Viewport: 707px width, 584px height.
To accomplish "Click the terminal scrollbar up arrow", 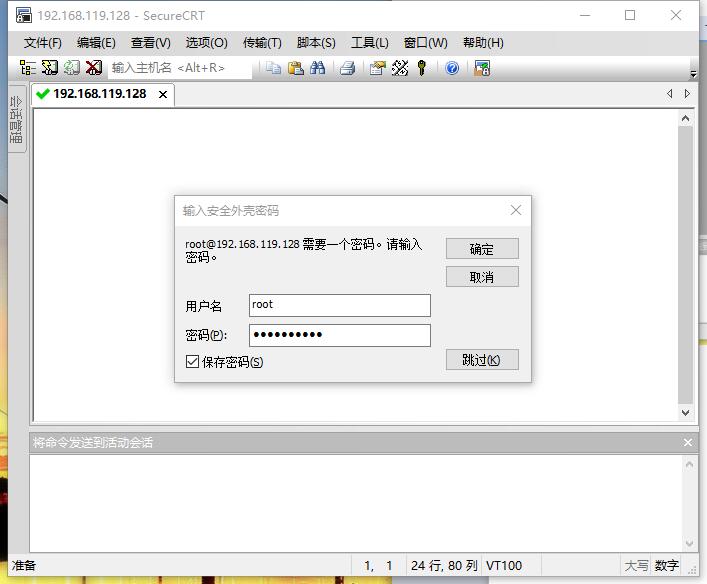I will click(x=685, y=119).
